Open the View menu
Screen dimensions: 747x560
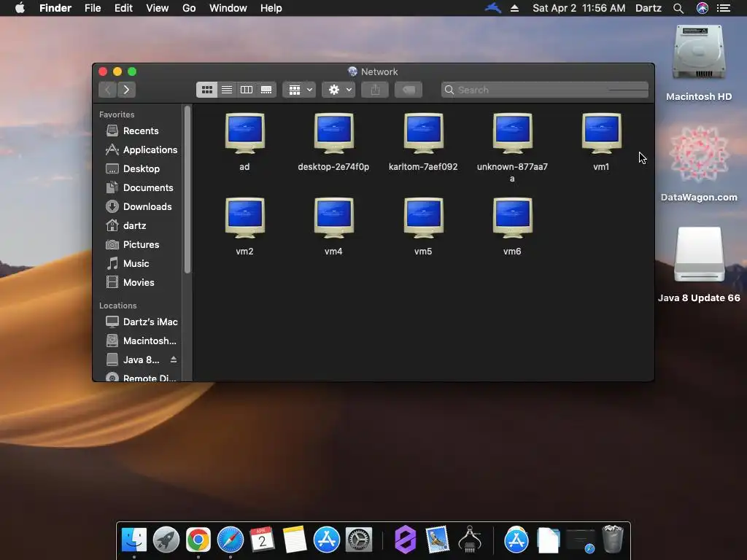coord(157,8)
